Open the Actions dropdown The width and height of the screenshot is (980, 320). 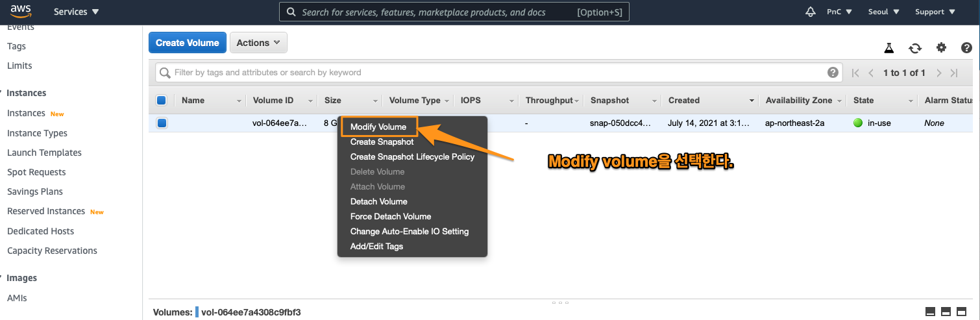[x=258, y=43]
